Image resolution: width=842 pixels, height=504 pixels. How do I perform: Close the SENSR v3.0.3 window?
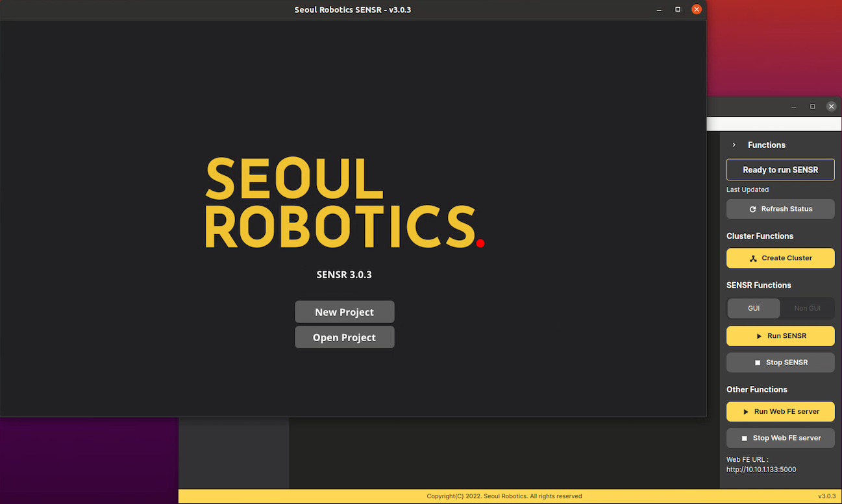click(x=697, y=10)
